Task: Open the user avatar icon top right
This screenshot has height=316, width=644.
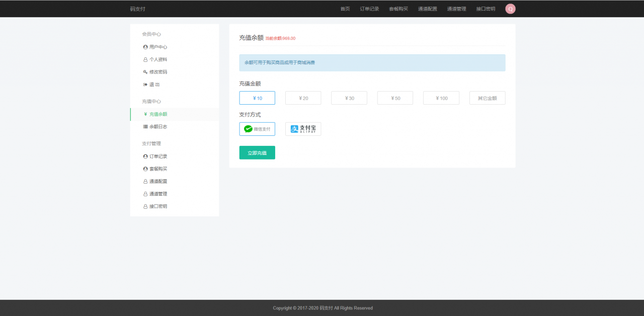Action: (x=510, y=9)
